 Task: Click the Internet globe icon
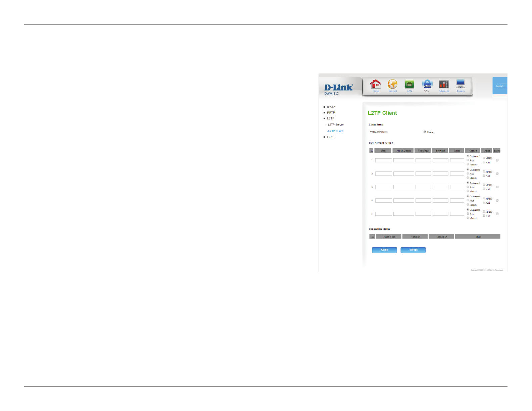point(392,85)
